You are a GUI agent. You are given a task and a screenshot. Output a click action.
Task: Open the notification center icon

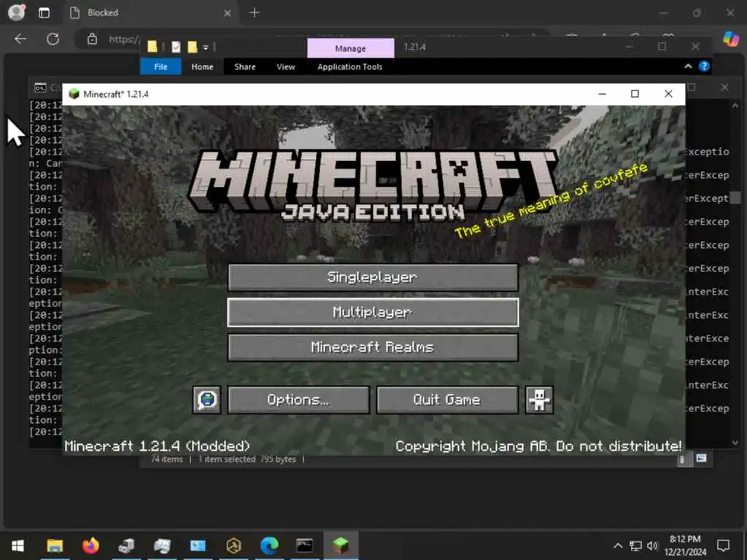(x=723, y=545)
